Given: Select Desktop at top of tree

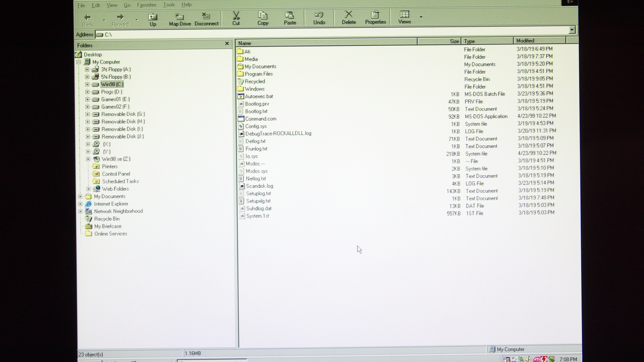Looking at the screenshot, I should pos(93,55).
